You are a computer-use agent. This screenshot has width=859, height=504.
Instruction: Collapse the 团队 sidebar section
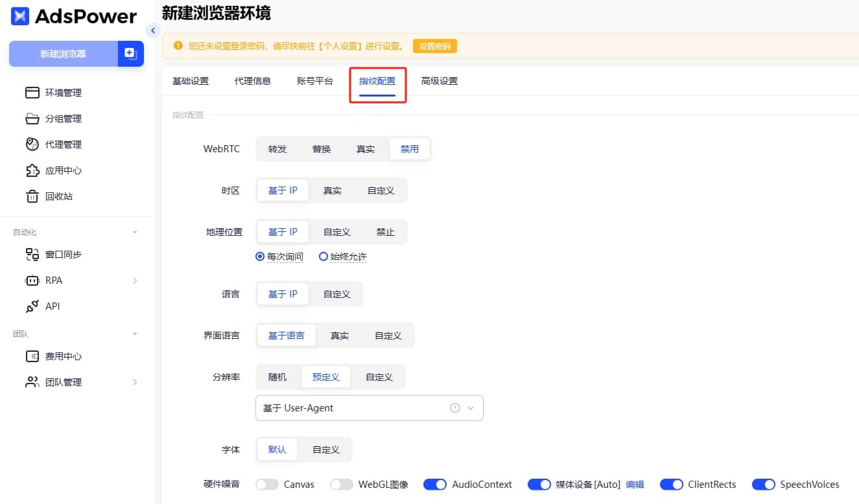[135, 334]
